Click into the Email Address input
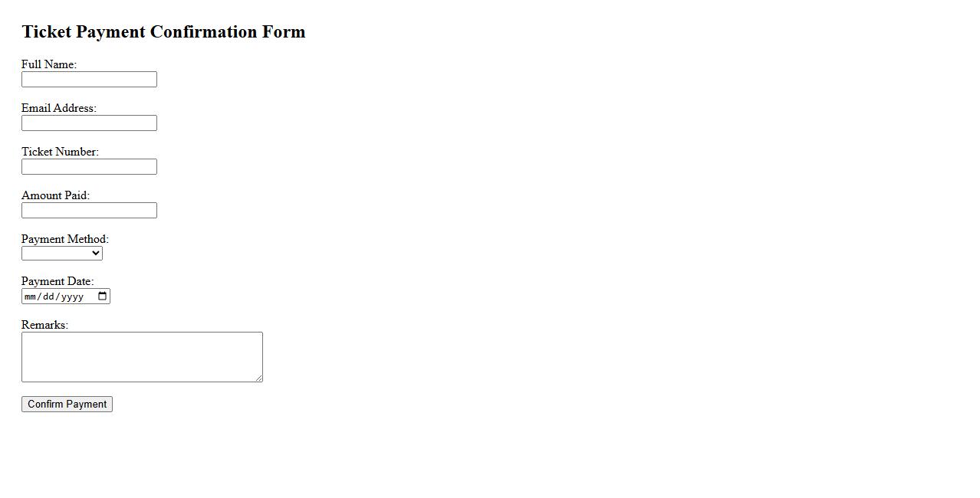 (89, 123)
